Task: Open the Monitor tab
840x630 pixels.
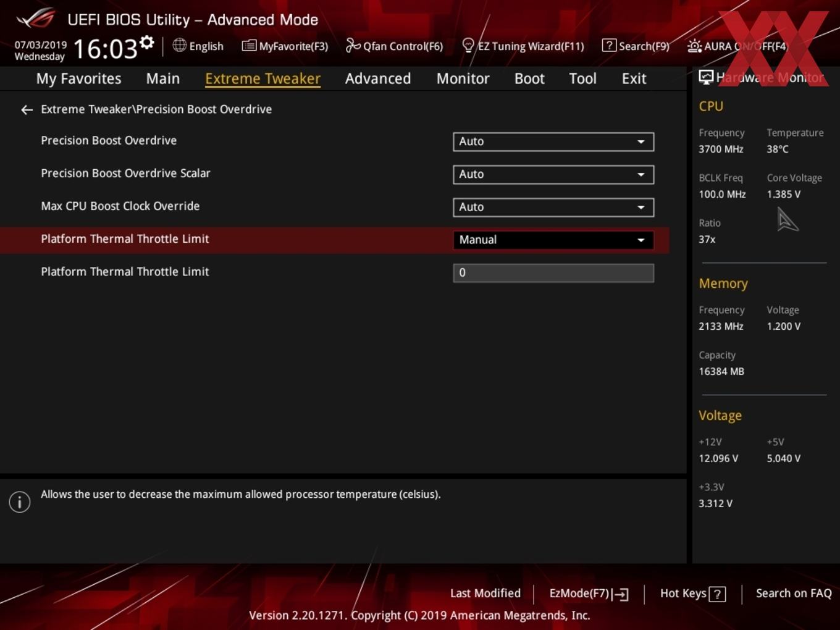Action: [x=463, y=78]
